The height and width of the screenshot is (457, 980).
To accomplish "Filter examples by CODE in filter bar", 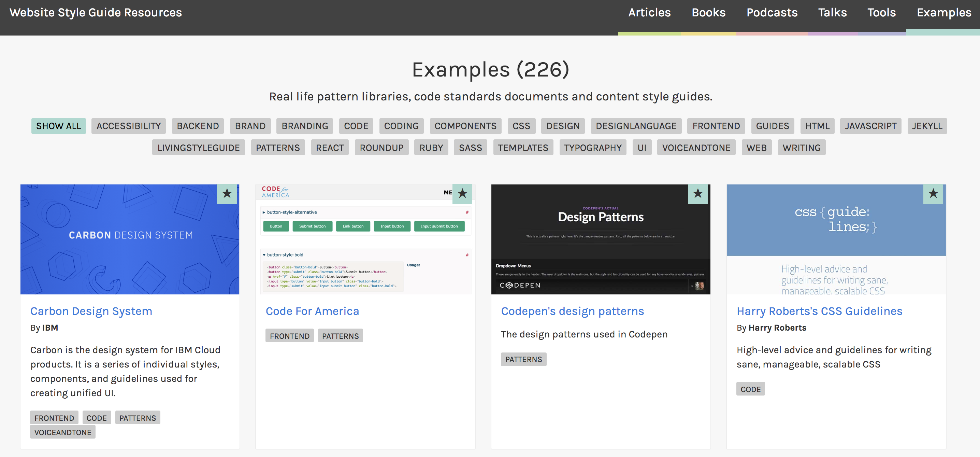I will (x=356, y=126).
